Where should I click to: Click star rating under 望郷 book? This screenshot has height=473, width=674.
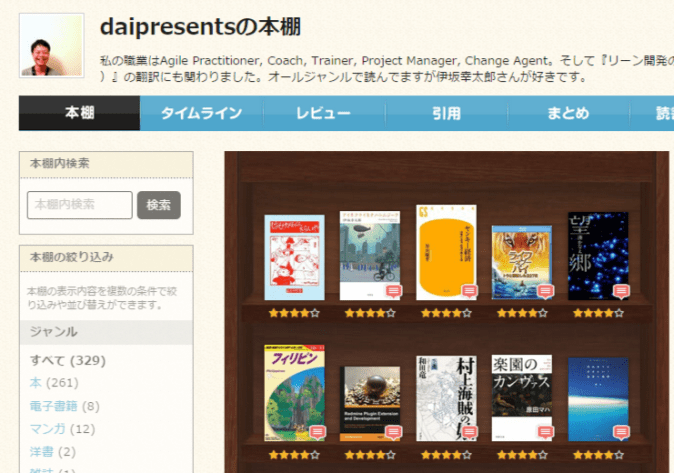click(598, 313)
